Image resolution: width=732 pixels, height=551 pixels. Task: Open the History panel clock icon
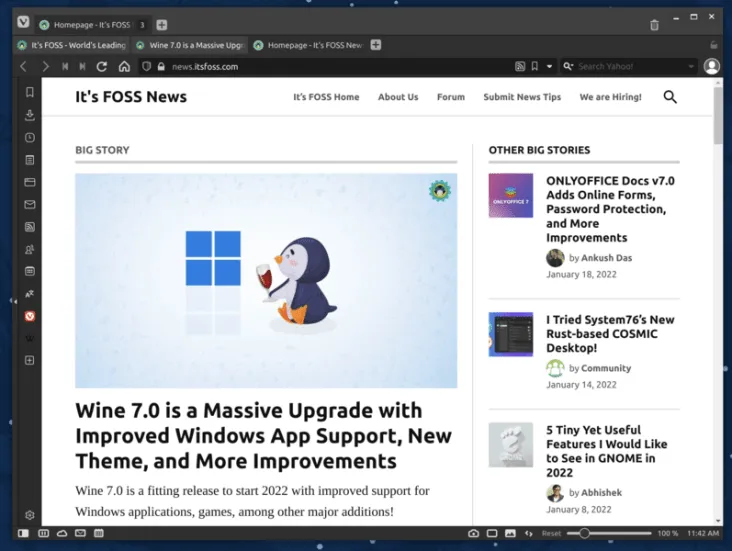[x=30, y=138]
